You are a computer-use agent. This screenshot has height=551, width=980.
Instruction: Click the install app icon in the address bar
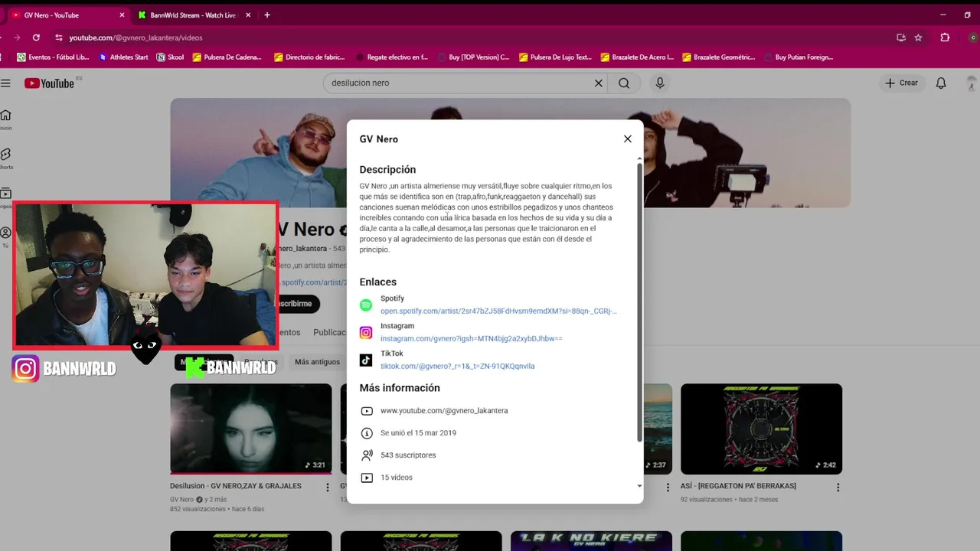901,37
